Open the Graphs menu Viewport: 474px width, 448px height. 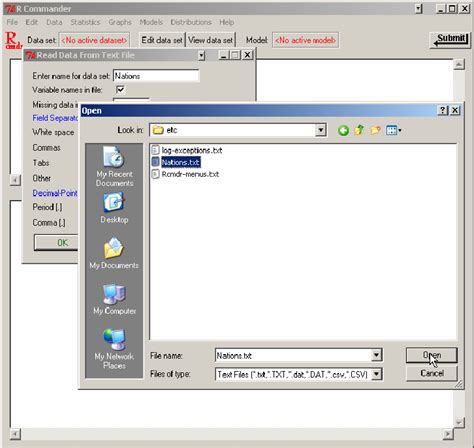tap(120, 22)
